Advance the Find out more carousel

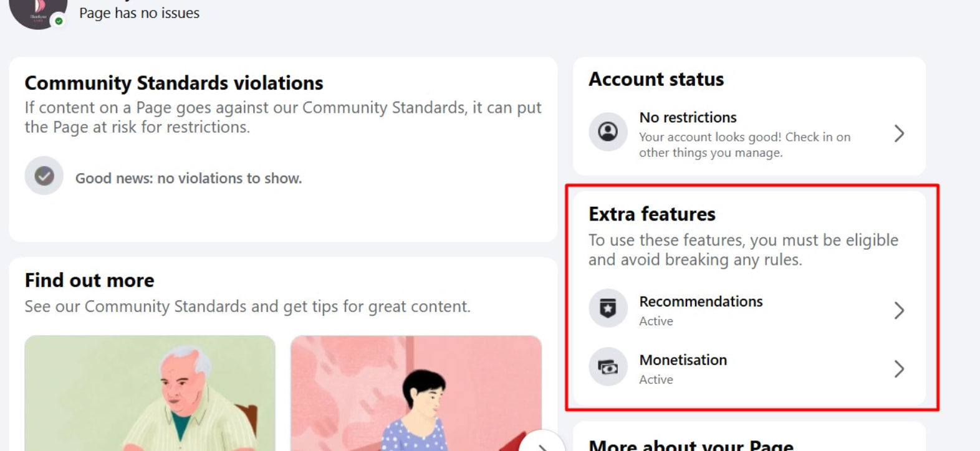click(x=542, y=444)
